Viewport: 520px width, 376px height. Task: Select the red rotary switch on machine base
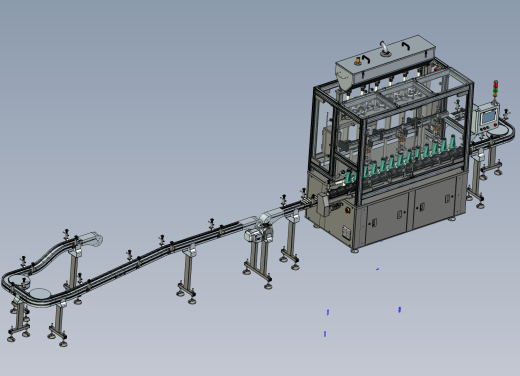[348, 210]
